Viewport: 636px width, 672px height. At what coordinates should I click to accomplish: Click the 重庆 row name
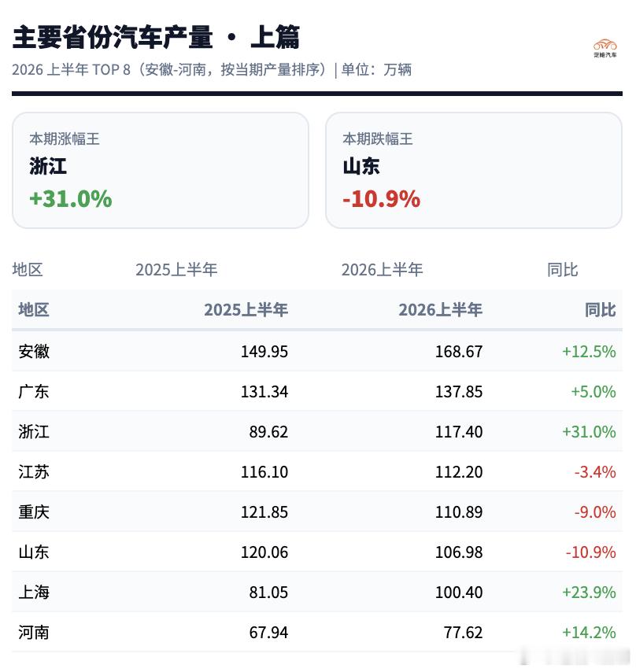pos(34,511)
